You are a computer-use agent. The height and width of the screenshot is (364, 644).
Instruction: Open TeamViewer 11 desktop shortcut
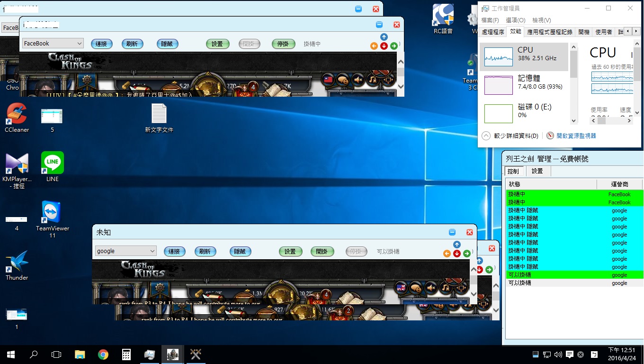tap(53, 219)
